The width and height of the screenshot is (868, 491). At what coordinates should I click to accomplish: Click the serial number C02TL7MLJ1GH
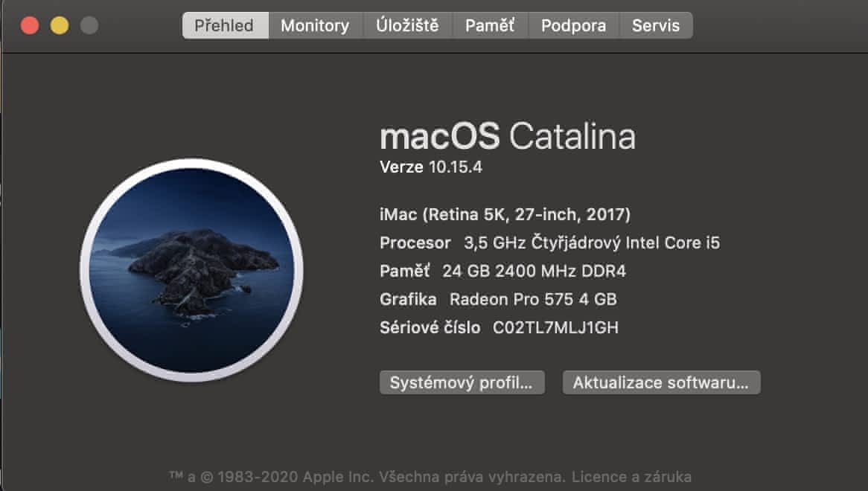[x=555, y=327]
